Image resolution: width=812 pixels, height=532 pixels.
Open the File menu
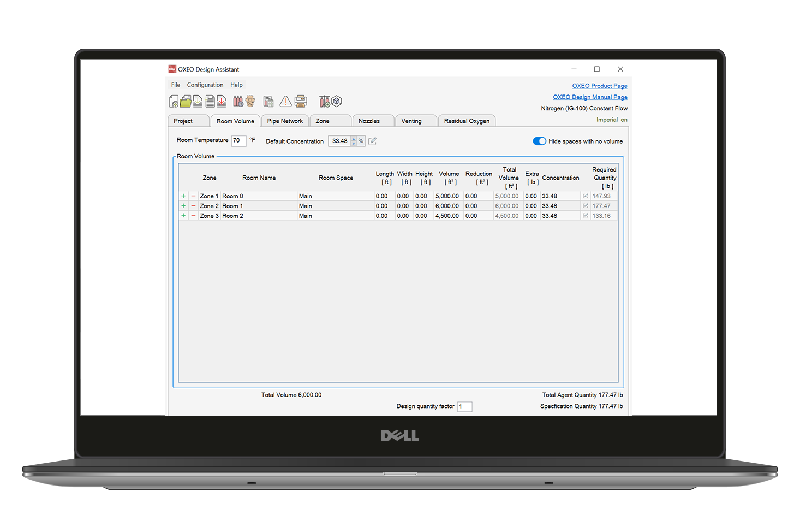pyautogui.click(x=175, y=85)
